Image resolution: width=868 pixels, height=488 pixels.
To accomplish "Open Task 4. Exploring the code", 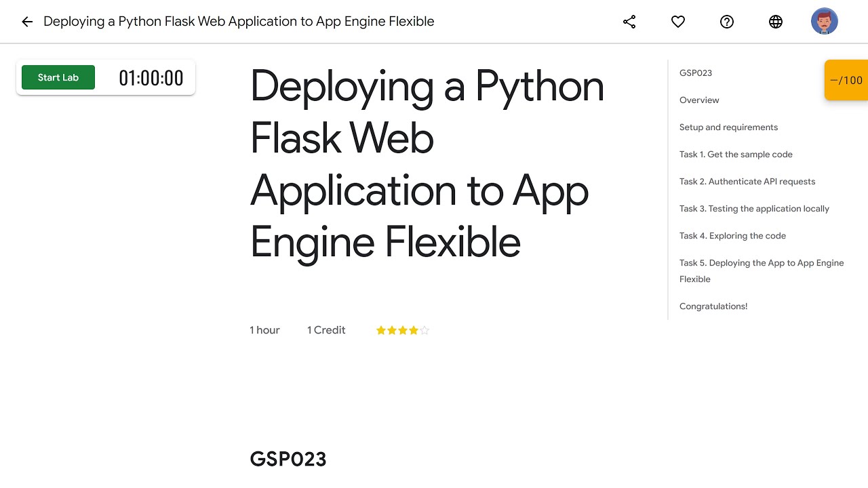I will pos(732,236).
